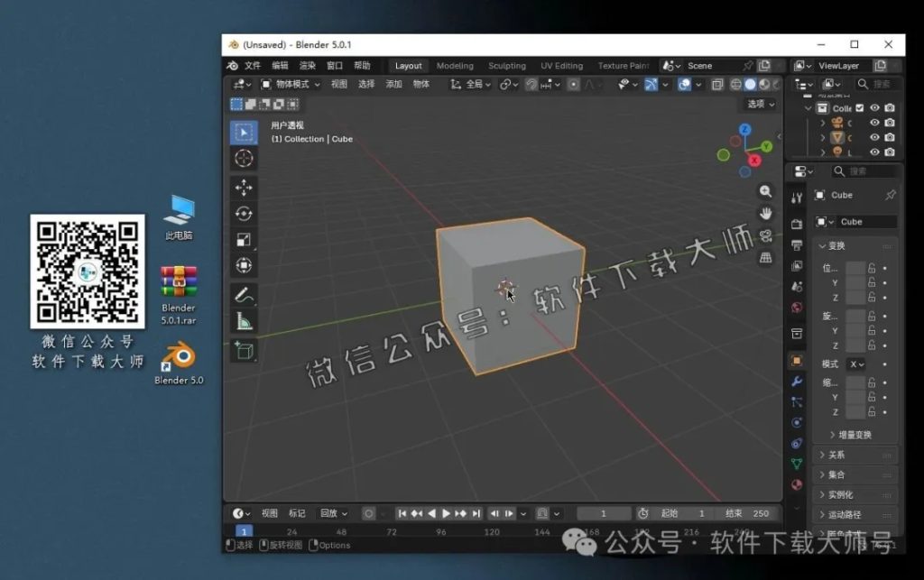Enable the snapping magnet icon in the header
This screenshot has height=580, width=924.
pos(531,84)
